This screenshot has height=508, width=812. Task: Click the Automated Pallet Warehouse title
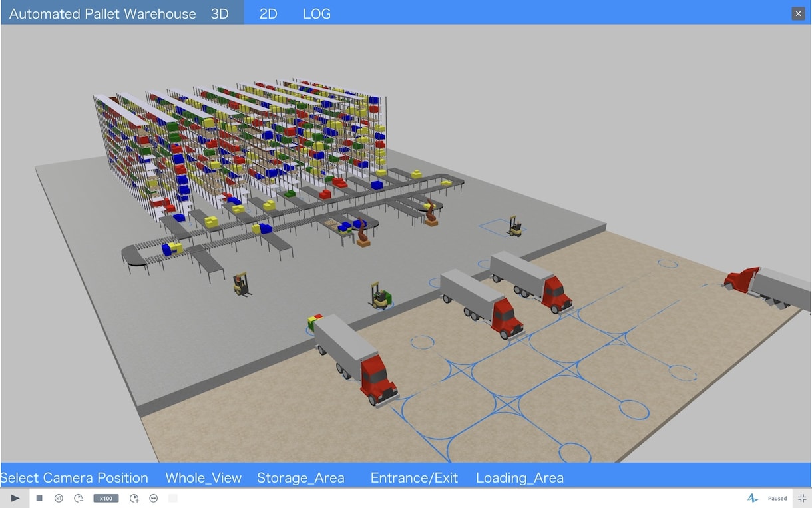(102, 14)
